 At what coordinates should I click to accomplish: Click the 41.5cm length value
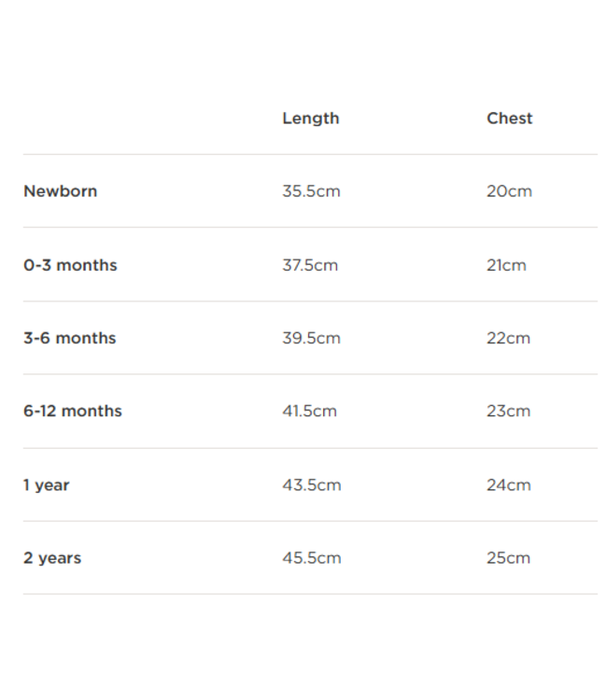[309, 411]
